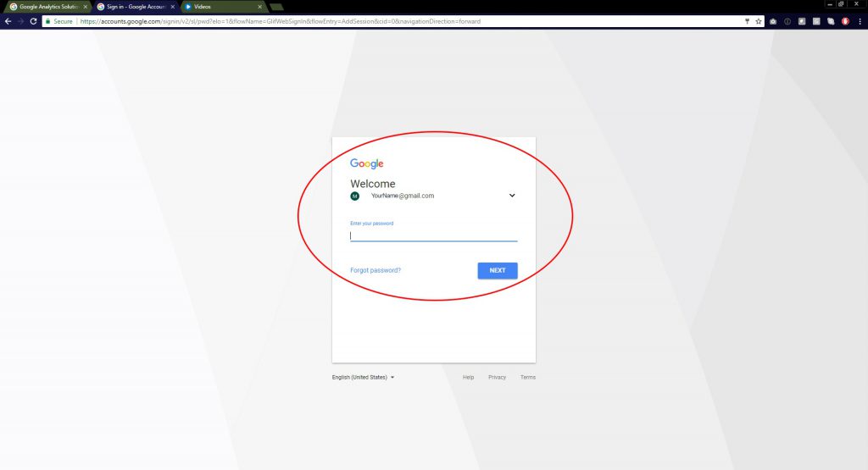
Task: Click the green M account avatar
Action: [x=355, y=196]
